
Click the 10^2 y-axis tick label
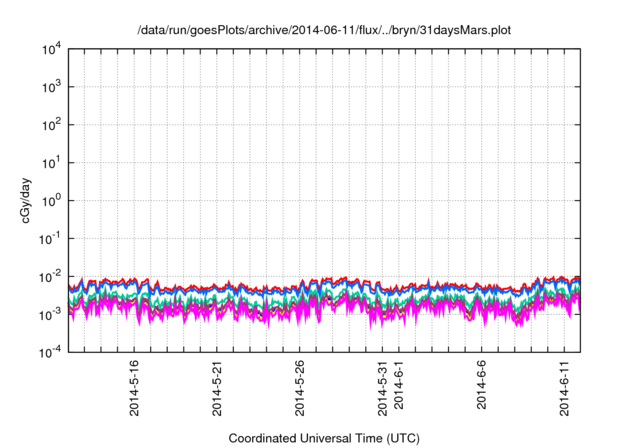coord(50,125)
